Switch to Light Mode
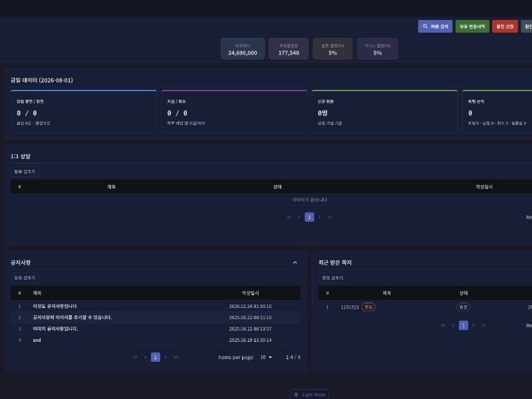The height and width of the screenshot is (399, 532). 309,394
